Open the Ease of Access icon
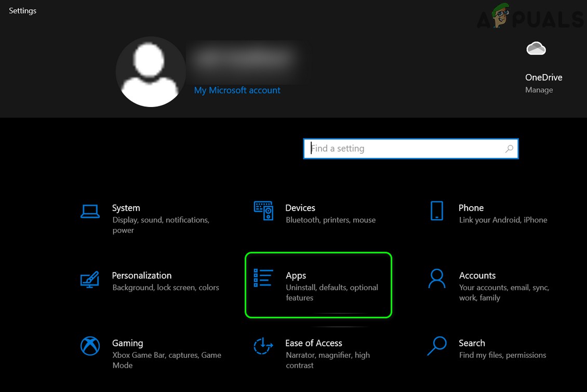Viewport: 587px width, 392px height. pyautogui.click(x=263, y=346)
